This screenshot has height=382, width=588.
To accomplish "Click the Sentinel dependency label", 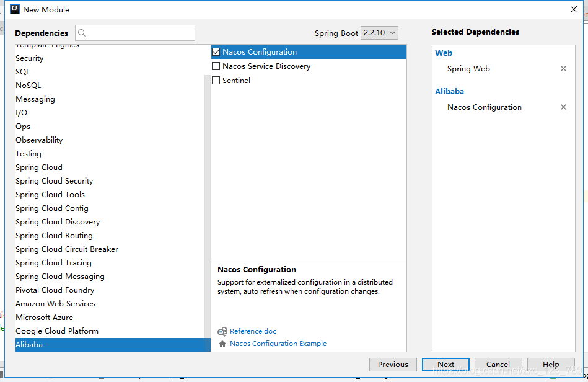I will [236, 81].
